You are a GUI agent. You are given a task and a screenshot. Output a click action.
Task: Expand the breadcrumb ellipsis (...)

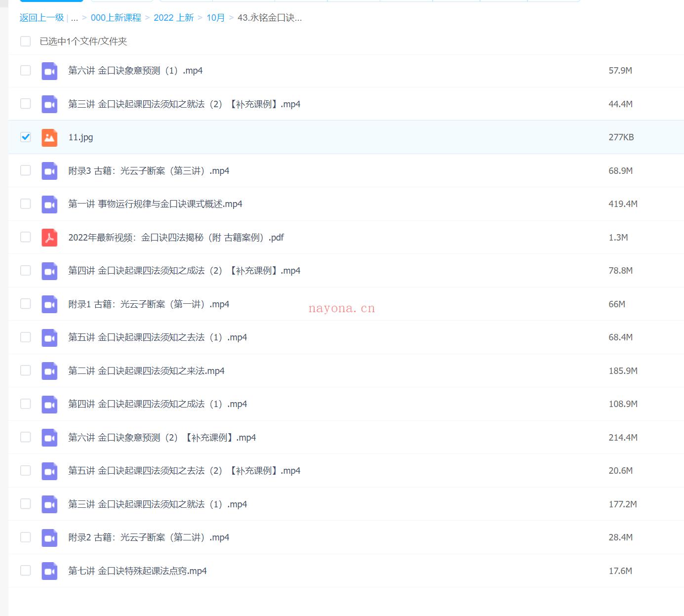(x=75, y=18)
